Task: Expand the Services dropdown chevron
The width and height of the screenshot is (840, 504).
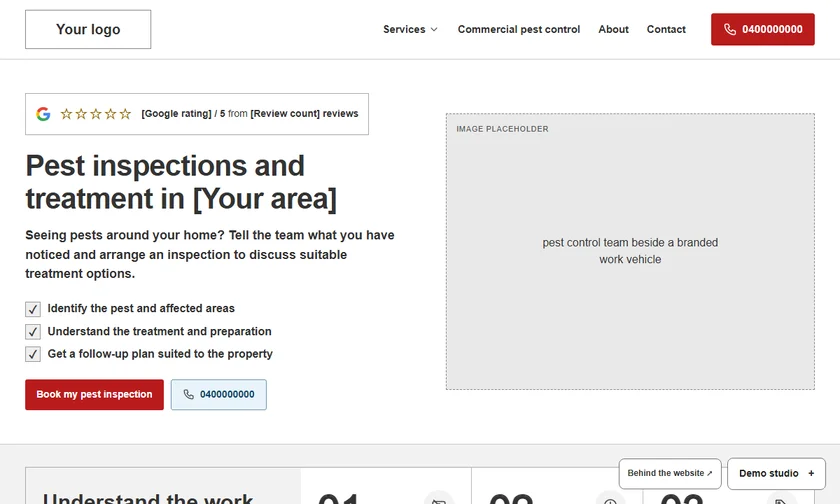Action: pyautogui.click(x=434, y=29)
